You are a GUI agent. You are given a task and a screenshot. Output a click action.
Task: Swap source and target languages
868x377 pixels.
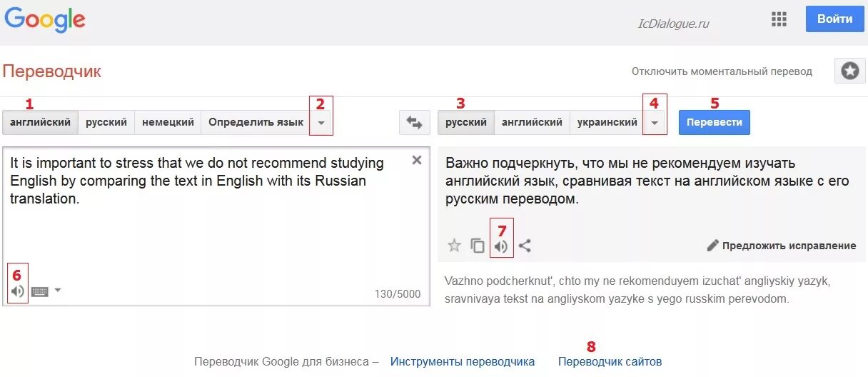point(415,122)
